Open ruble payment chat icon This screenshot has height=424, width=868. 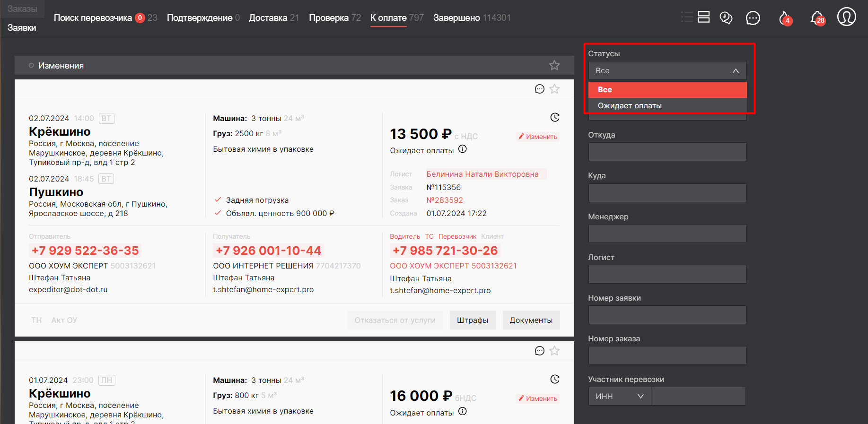(726, 18)
